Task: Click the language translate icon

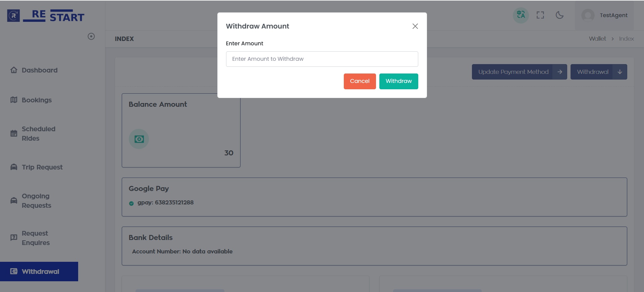Action: click(521, 15)
